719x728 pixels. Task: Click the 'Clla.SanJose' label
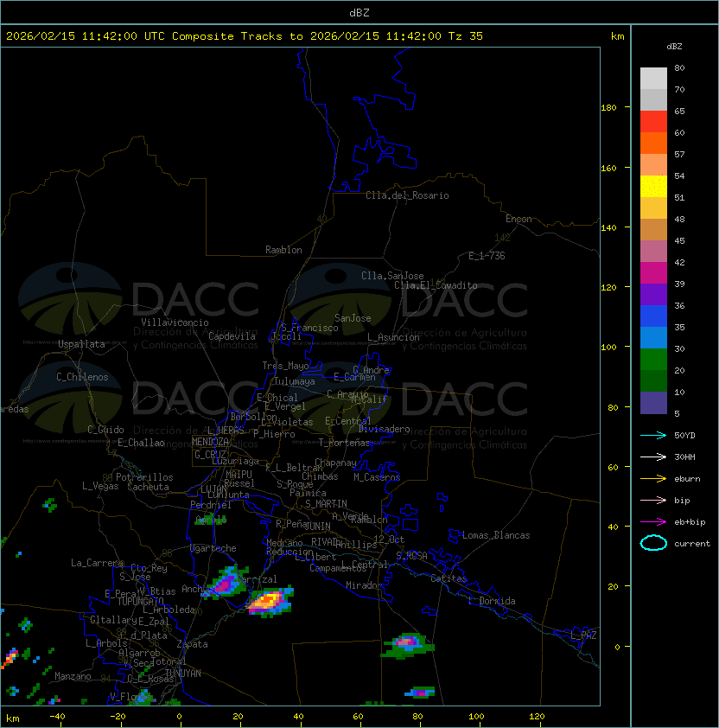pyautogui.click(x=392, y=276)
